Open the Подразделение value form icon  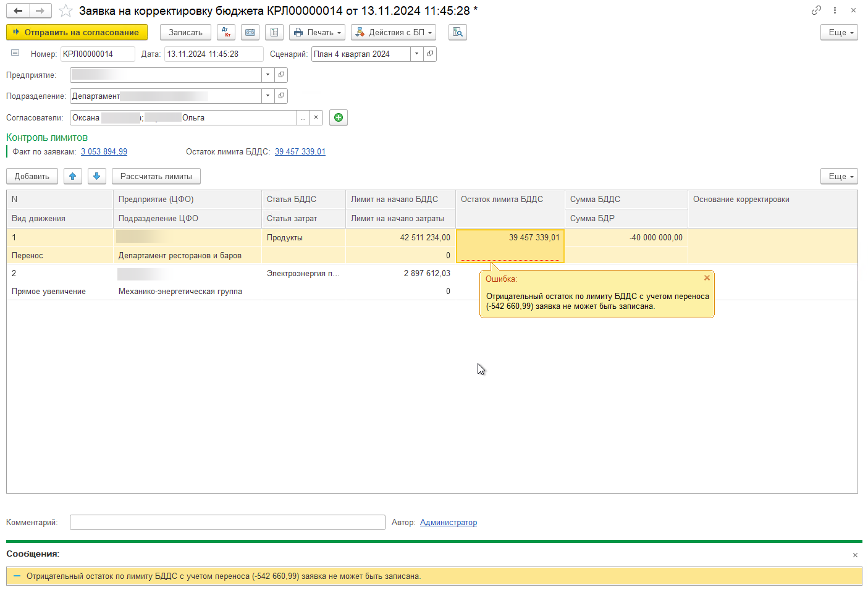(282, 96)
